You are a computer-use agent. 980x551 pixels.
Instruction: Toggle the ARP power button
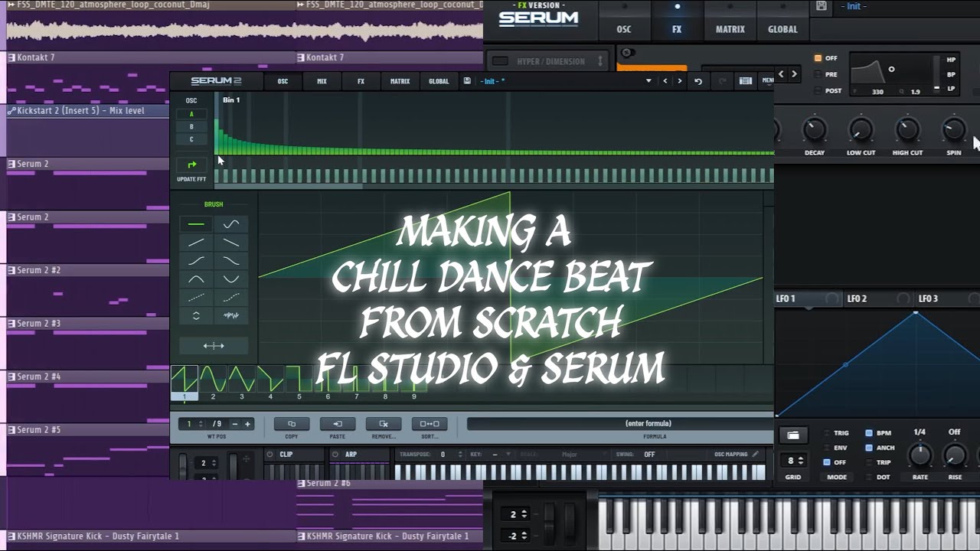pos(335,454)
